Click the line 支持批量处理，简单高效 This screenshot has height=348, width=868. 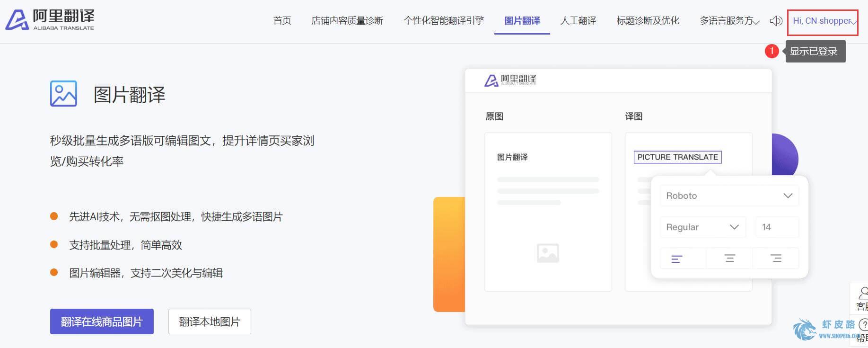tap(125, 245)
